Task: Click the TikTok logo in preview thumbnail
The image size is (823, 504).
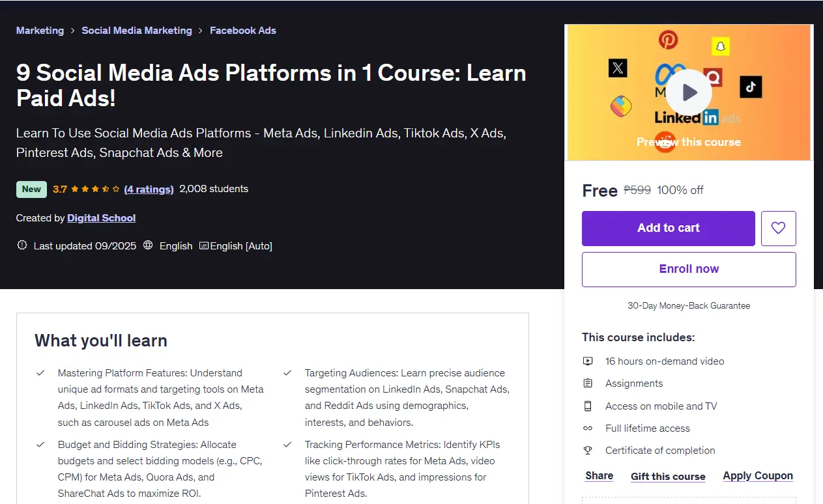Action: [x=751, y=87]
